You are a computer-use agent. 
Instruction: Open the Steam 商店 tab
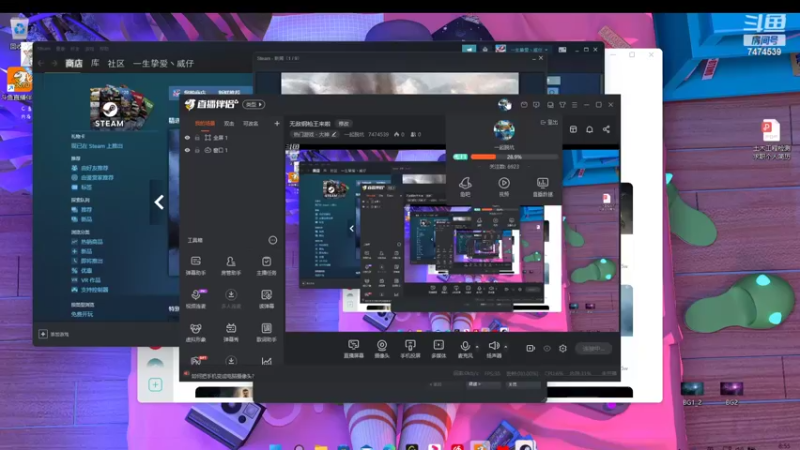click(74, 64)
